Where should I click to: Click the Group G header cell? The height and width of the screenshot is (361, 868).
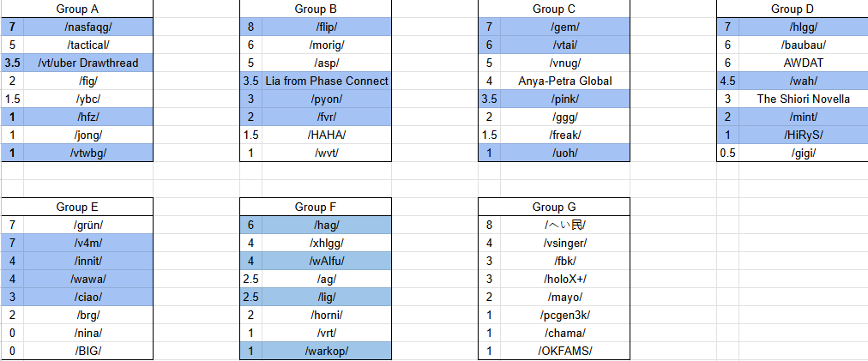(553, 207)
